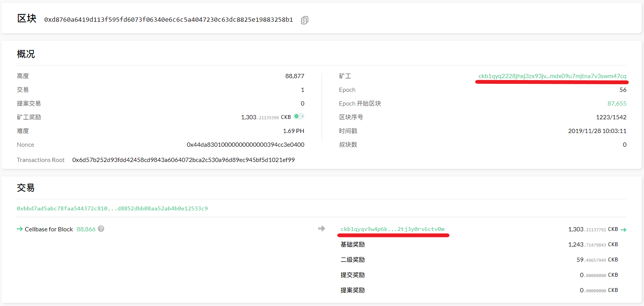
Task: Click the timestamp 2019/11/28 10:03:11
Action: point(597,131)
